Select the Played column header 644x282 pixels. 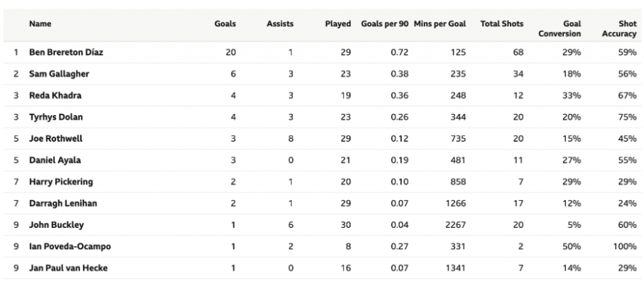click(x=337, y=24)
